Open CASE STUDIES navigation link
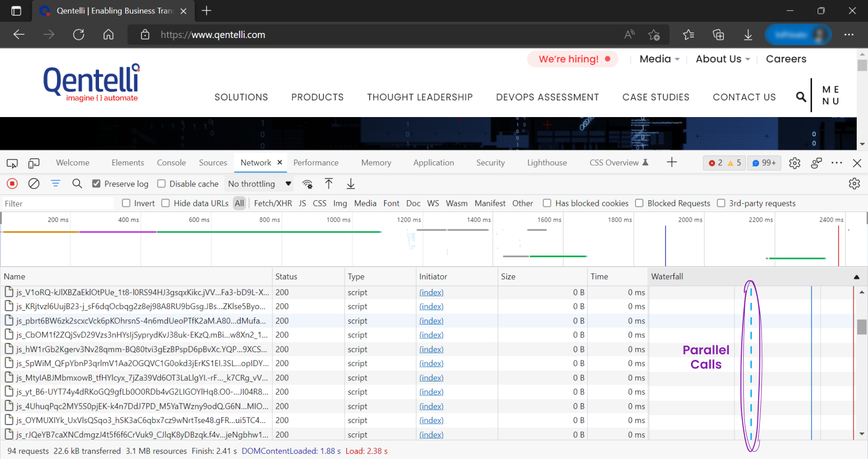Image resolution: width=868 pixels, height=459 pixels. [x=656, y=97]
